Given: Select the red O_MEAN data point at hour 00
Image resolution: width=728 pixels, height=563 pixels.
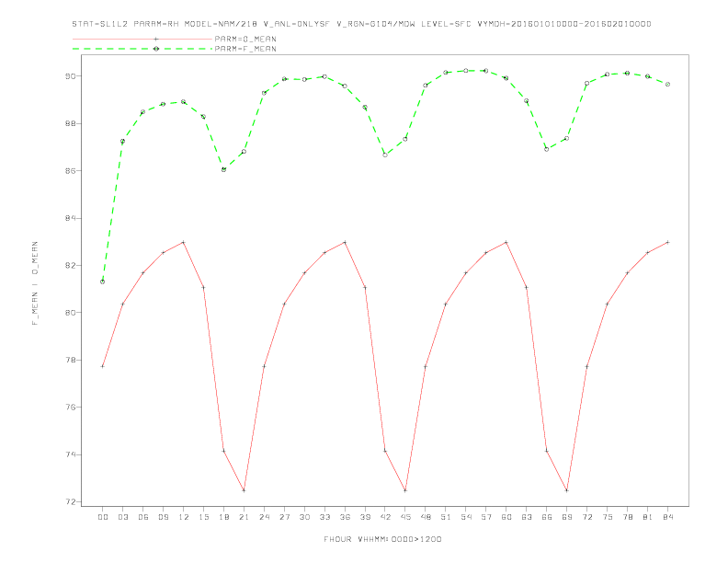Looking at the screenshot, I should [103, 366].
